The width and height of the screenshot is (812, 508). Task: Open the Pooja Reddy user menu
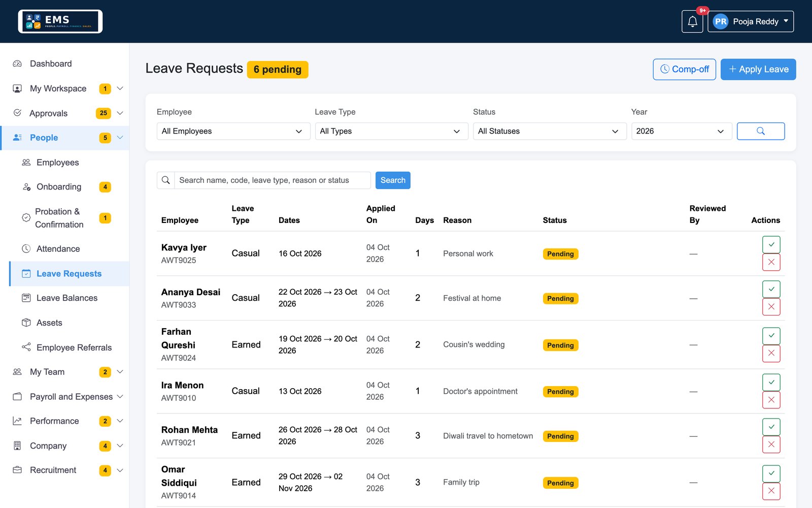751,21
